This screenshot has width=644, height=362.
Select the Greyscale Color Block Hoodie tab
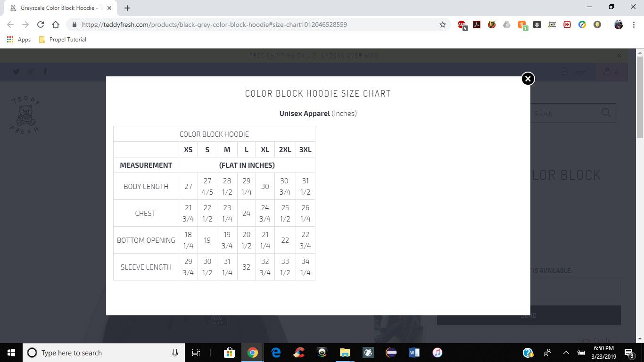pos(59,8)
